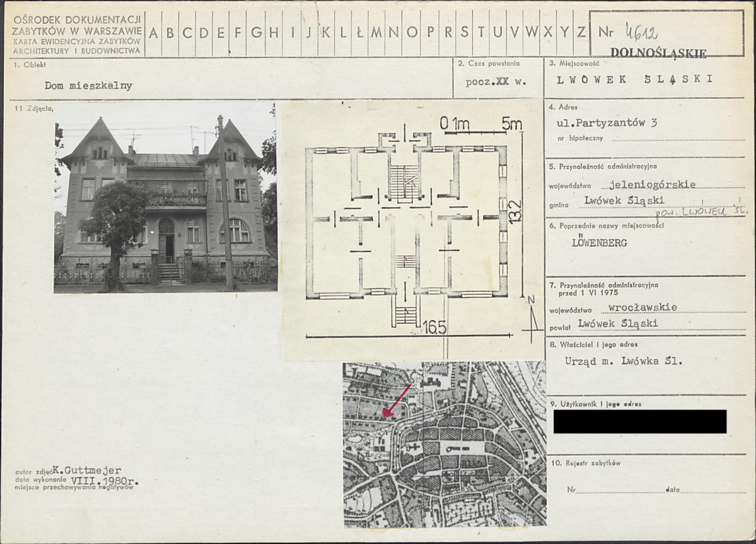Image resolution: width=756 pixels, height=544 pixels.
Task: Click the 'Dom mieszkalny' object field
Action: tap(88, 86)
